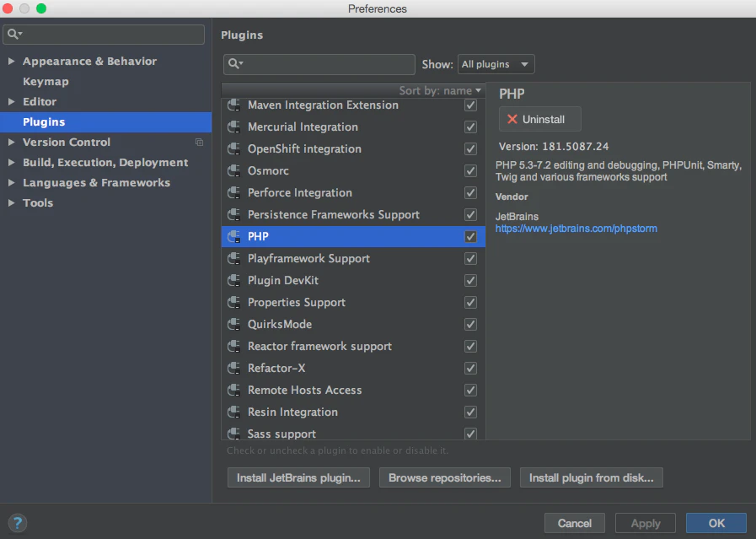Click the plugin icon beside Persistence Frameworks Support

(233, 215)
